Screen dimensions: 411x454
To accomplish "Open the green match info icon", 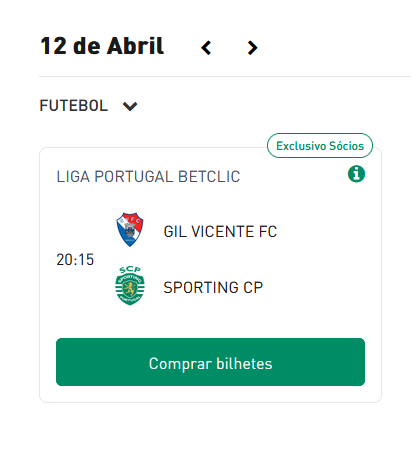I will tap(356, 174).
